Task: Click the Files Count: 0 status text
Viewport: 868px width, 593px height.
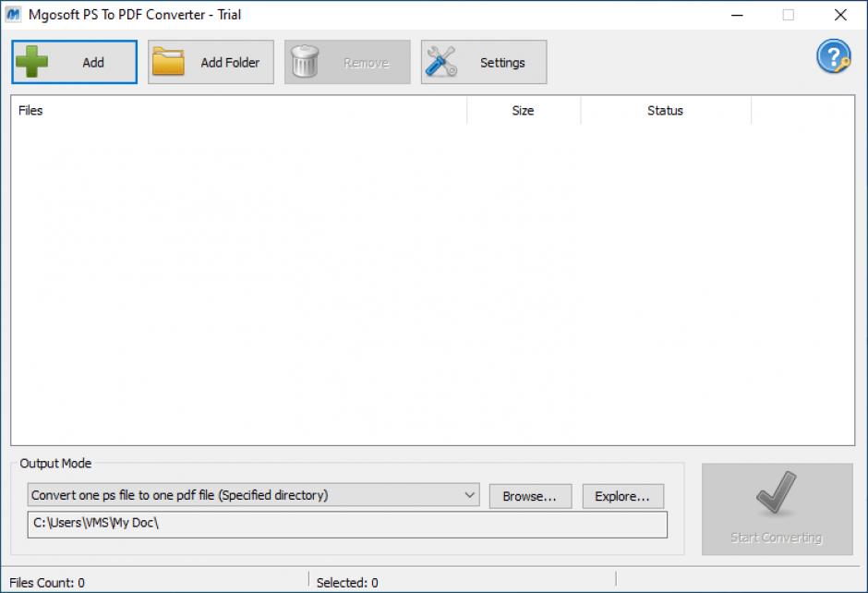Action: click(47, 583)
